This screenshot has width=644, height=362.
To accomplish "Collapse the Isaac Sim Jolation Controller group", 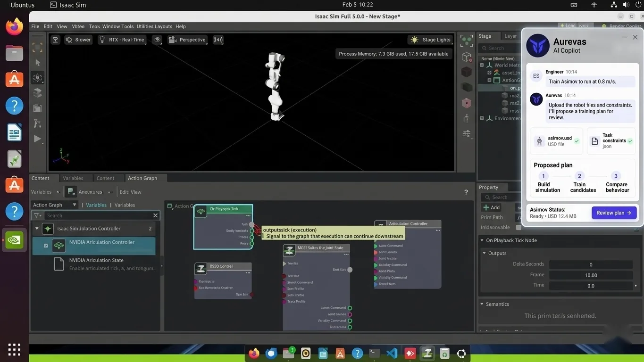I will pos(37,229).
